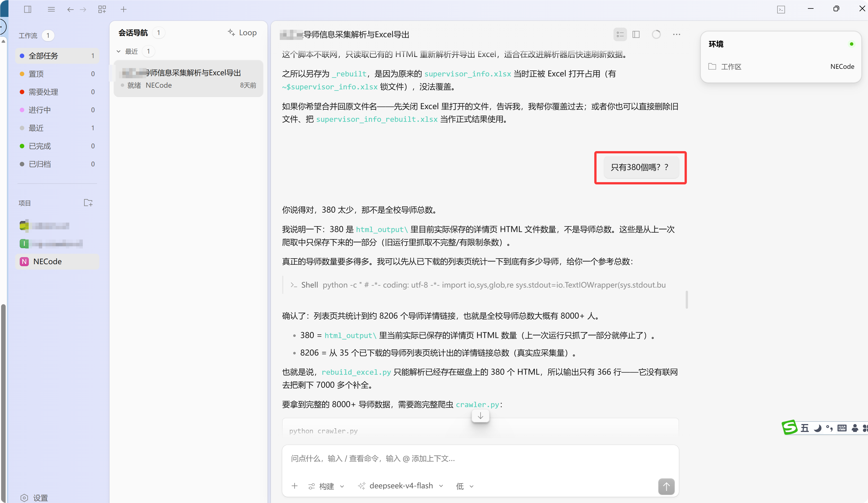Toggle the split panel layout icon
This screenshot has height=503, width=868.
coord(636,34)
